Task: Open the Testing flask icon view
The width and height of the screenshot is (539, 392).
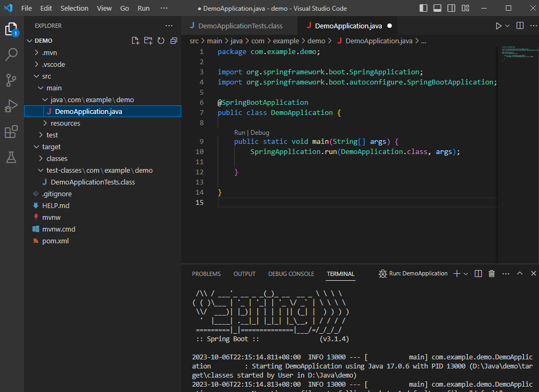Action: (11, 157)
